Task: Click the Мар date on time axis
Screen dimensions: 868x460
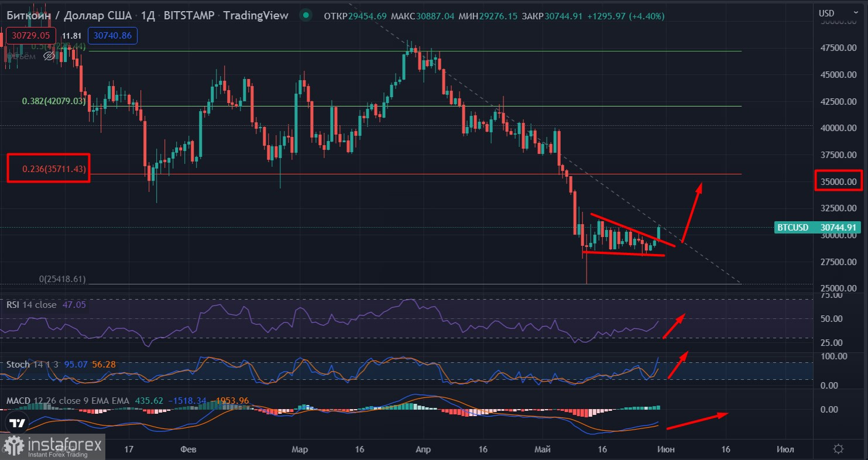Action: [x=300, y=449]
